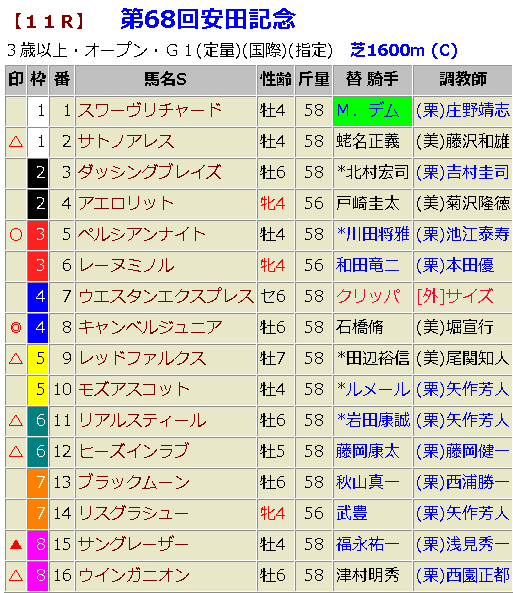Open trainer (栗)西浦勝一
The image size is (513, 593).
[x=463, y=483]
